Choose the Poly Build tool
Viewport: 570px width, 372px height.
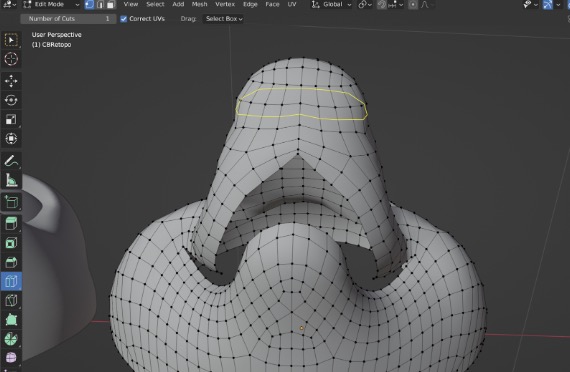pos(11,320)
